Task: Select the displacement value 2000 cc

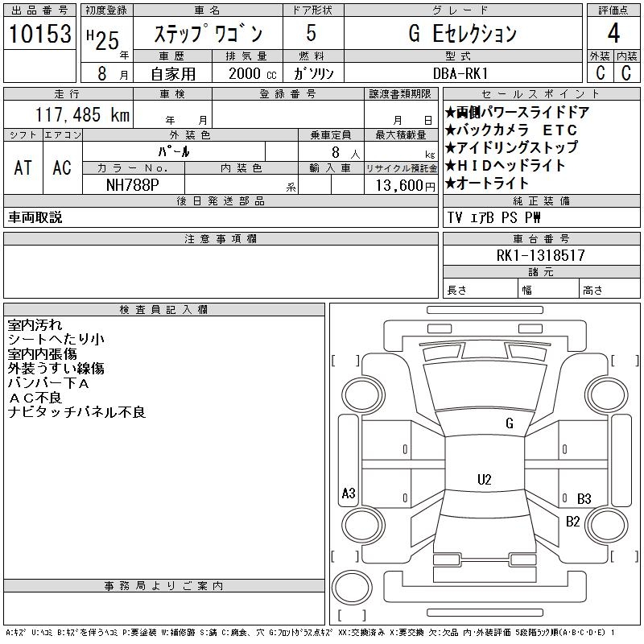Action: 253,73
